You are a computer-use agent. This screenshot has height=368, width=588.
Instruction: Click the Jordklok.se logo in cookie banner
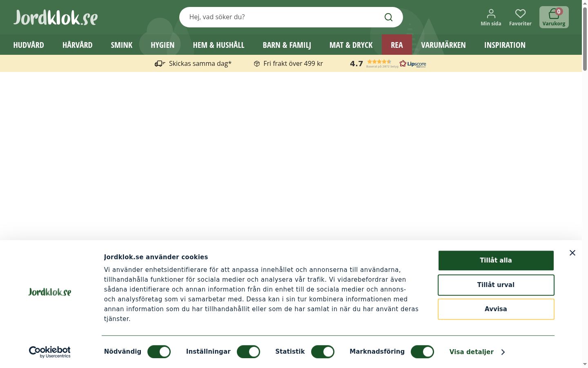click(50, 292)
